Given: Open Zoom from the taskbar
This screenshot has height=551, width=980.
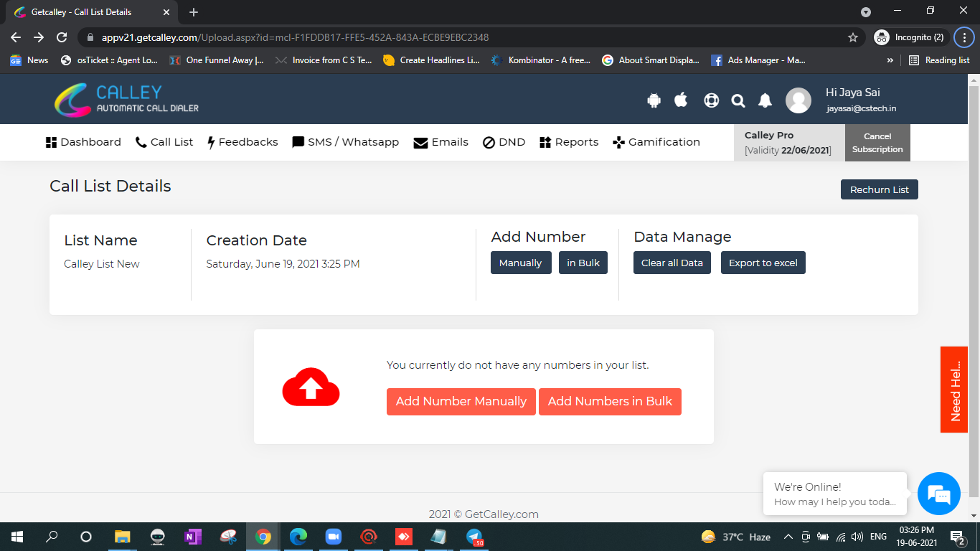Looking at the screenshot, I should (x=334, y=536).
